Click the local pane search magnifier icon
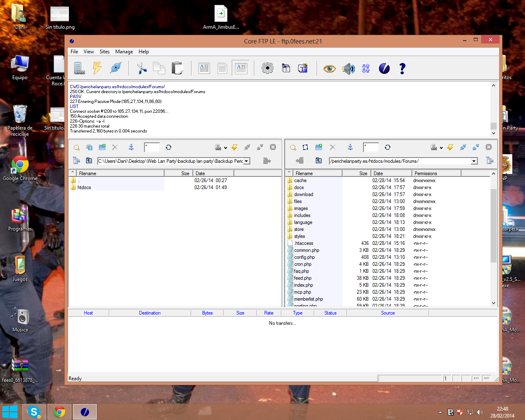The image size is (525, 420). 77,147
